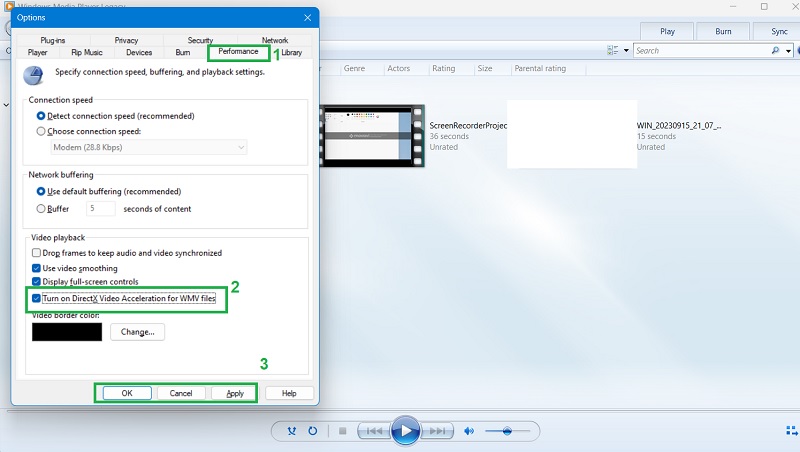800x452 pixels.
Task: Sort library by Rating column
Action: coord(443,68)
